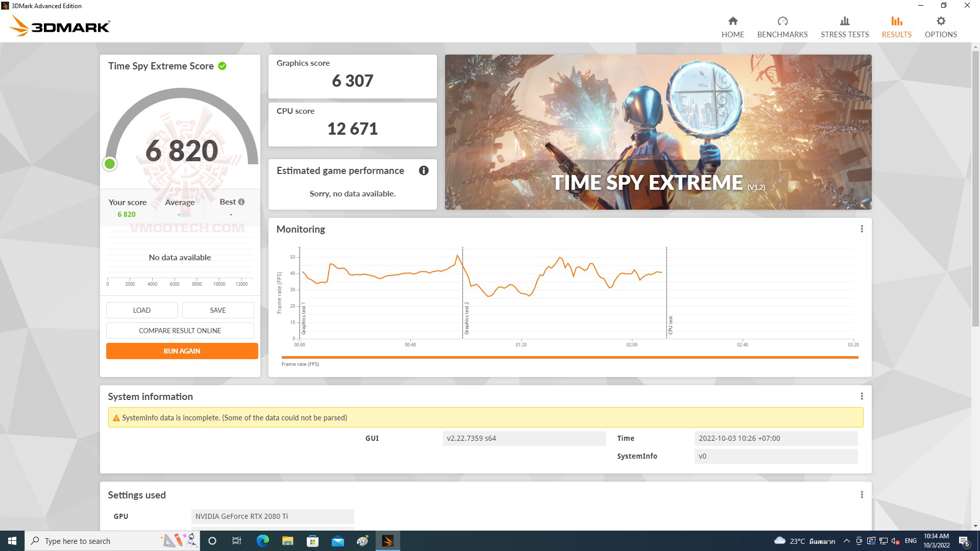Open OPTIONS settings icon
The width and height of the screenshot is (980, 551).
click(940, 21)
